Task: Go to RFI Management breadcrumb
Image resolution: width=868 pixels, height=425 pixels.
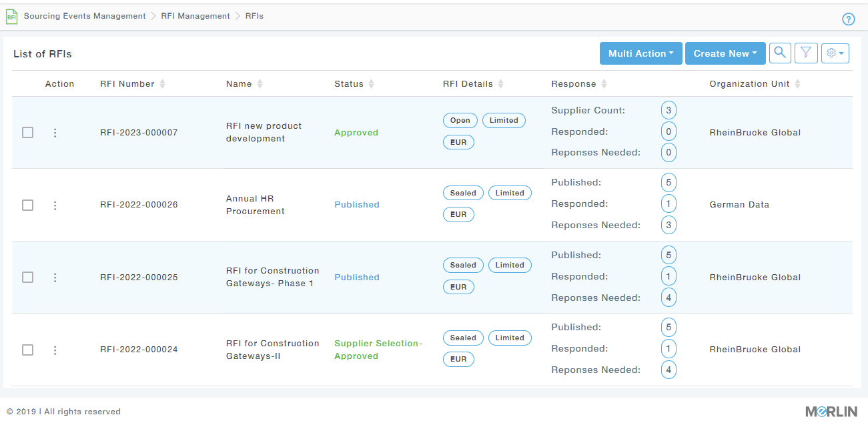Action: pos(195,16)
